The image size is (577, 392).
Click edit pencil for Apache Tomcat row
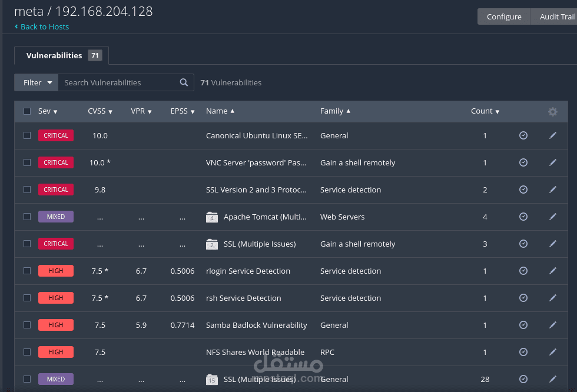click(x=553, y=217)
